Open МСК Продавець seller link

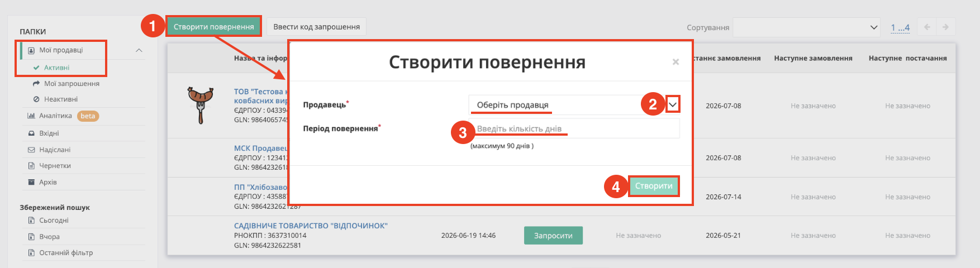tap(260, 148)
